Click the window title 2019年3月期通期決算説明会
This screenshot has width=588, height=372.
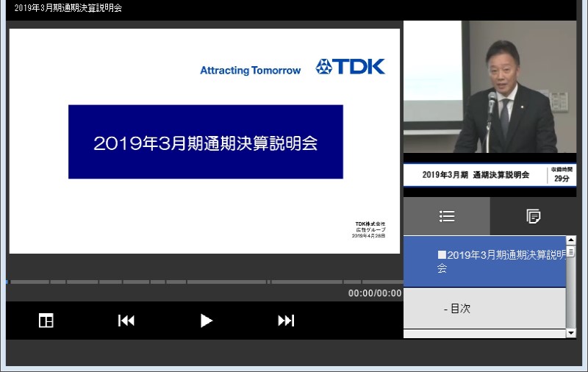coord(68,8)
